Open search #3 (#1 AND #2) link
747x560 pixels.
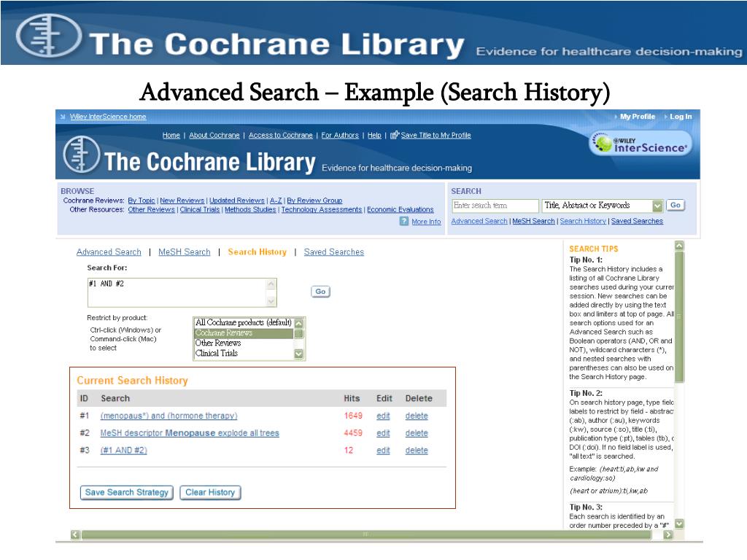point(124,451)
